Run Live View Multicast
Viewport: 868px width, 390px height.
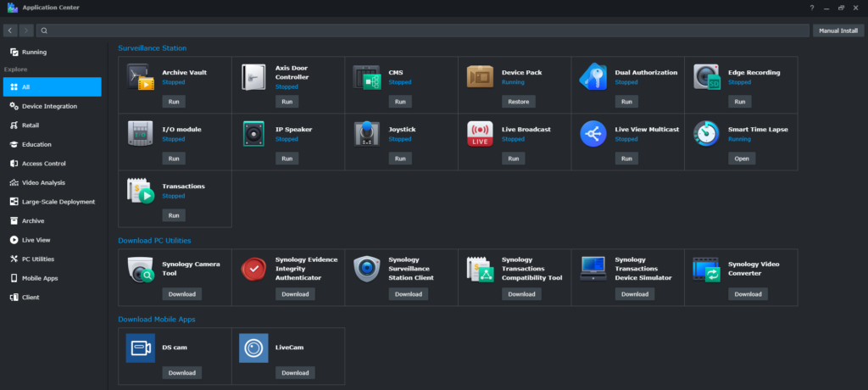point(626,159)
